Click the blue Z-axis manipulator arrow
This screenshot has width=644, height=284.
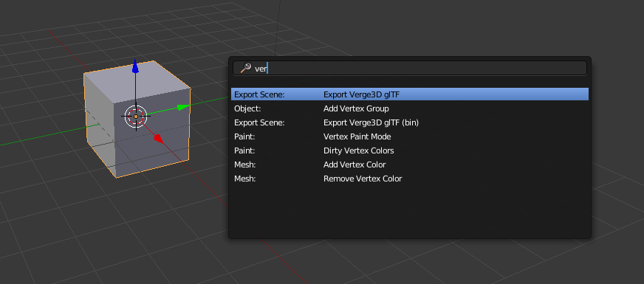pos(135,67)
